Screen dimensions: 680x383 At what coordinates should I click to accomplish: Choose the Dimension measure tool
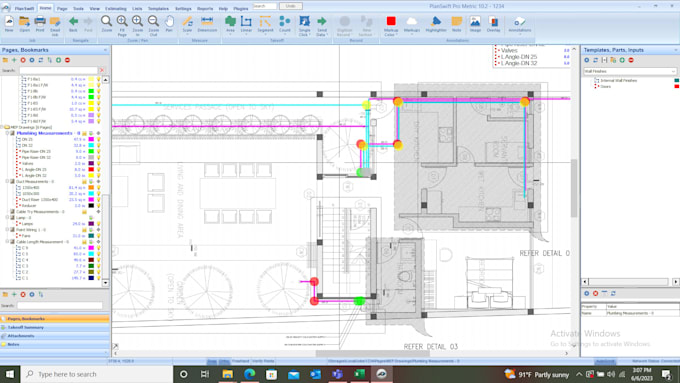[207, 24]
